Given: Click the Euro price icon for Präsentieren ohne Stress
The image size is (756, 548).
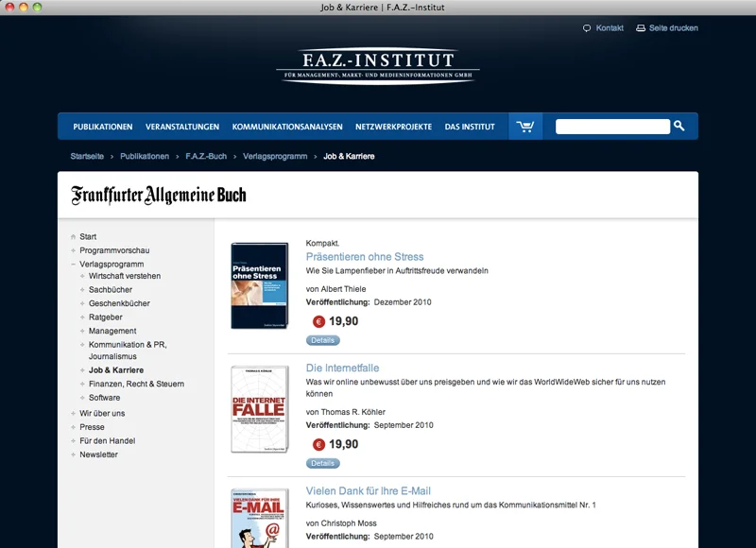Looking at the screenshot, I should point(318,321).
